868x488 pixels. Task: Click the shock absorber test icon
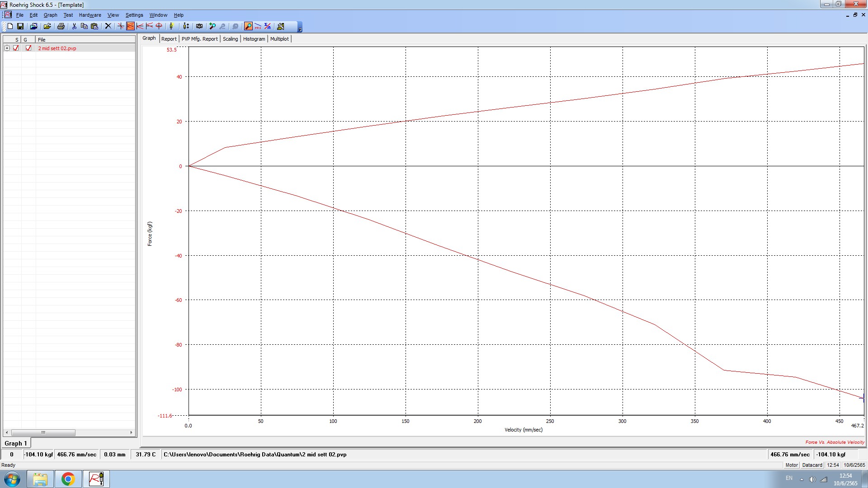click(171, 26)
